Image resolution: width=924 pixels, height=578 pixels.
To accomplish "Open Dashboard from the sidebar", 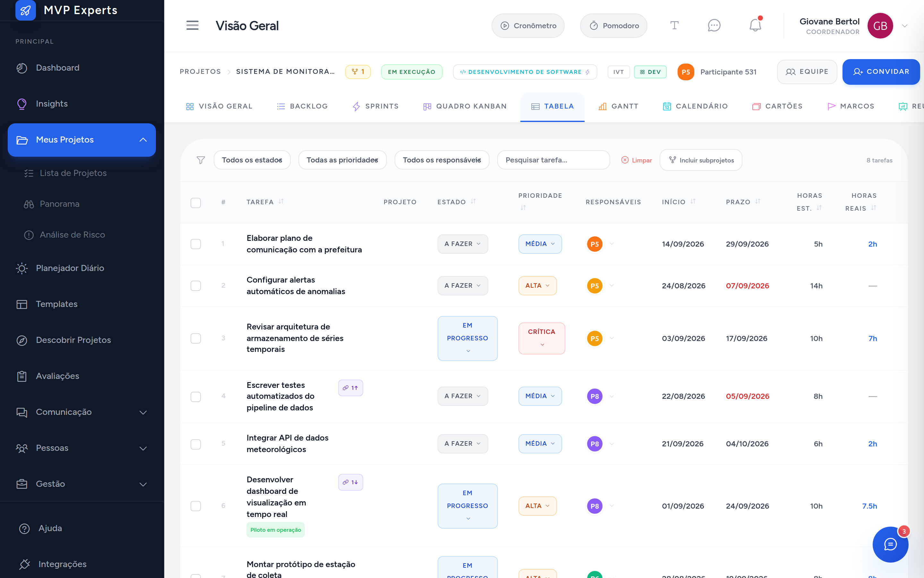I will coord(82,68).
